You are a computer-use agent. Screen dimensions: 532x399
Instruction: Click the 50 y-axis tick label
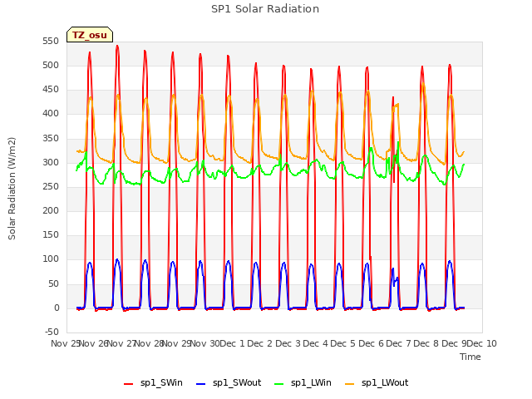[x=53, y=283]
